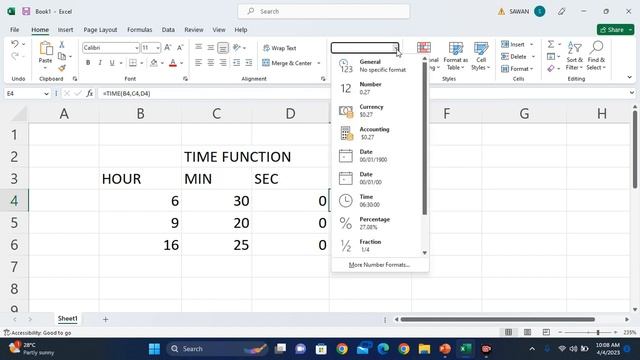
Task: Switch to Page Layout view icon
Action: (x=527, y=332)
